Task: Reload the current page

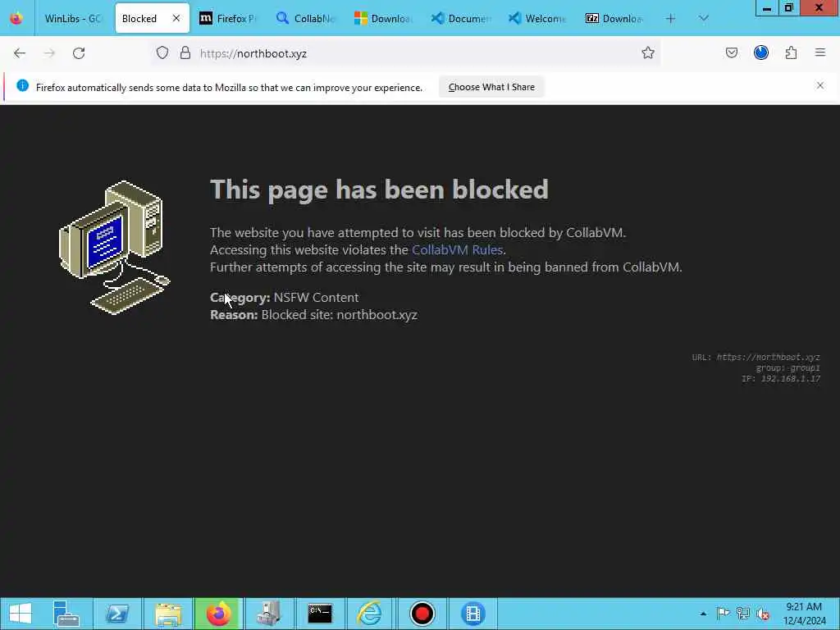Action: point(79,53)
